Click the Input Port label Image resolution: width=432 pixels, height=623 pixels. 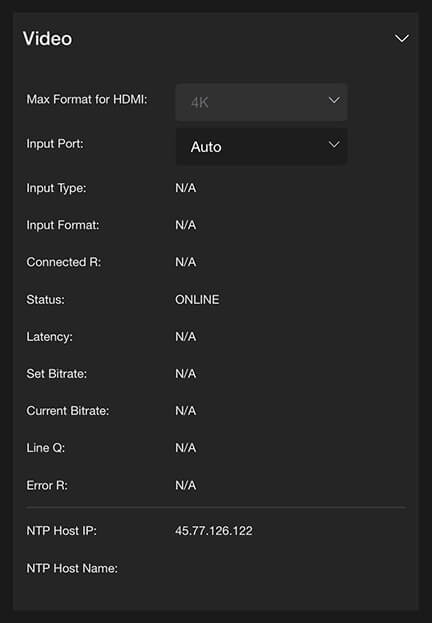click(x=55, y=143)
